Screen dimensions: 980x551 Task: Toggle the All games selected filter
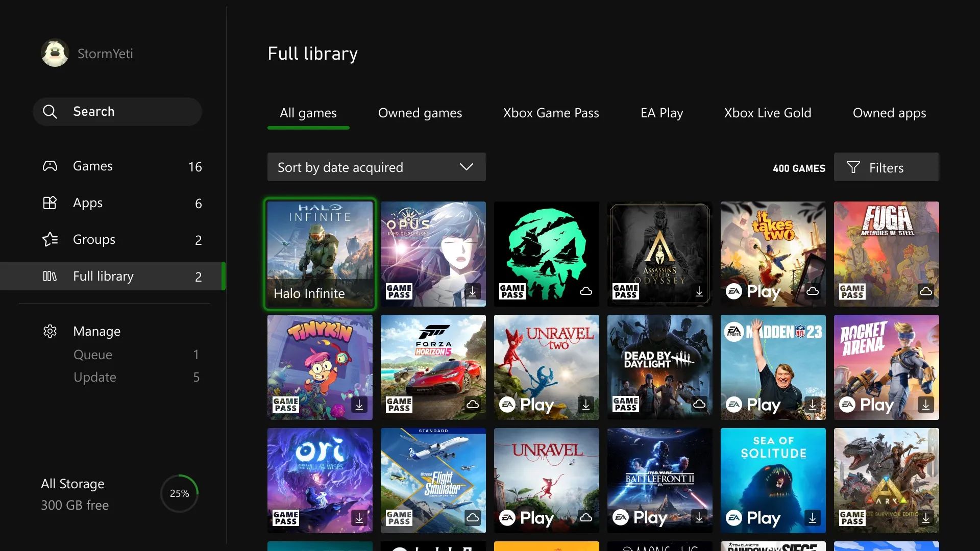click(308, 112)
